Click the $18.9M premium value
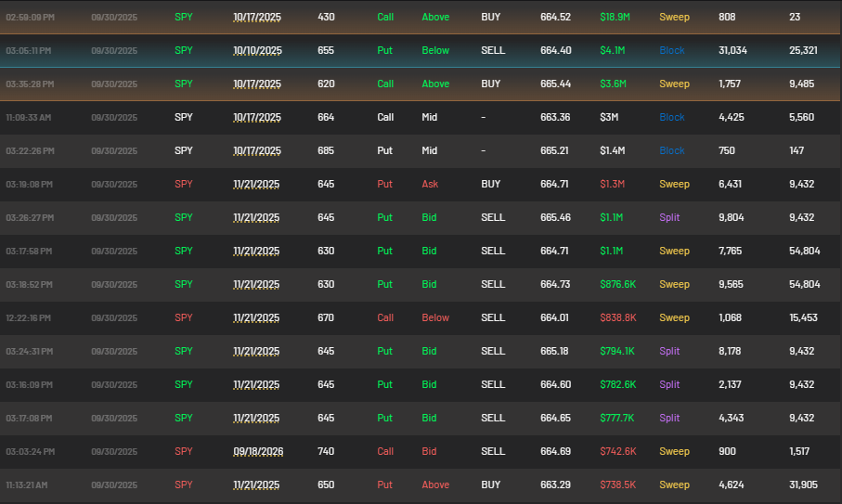Screen dimensions: 842x504 615,18
